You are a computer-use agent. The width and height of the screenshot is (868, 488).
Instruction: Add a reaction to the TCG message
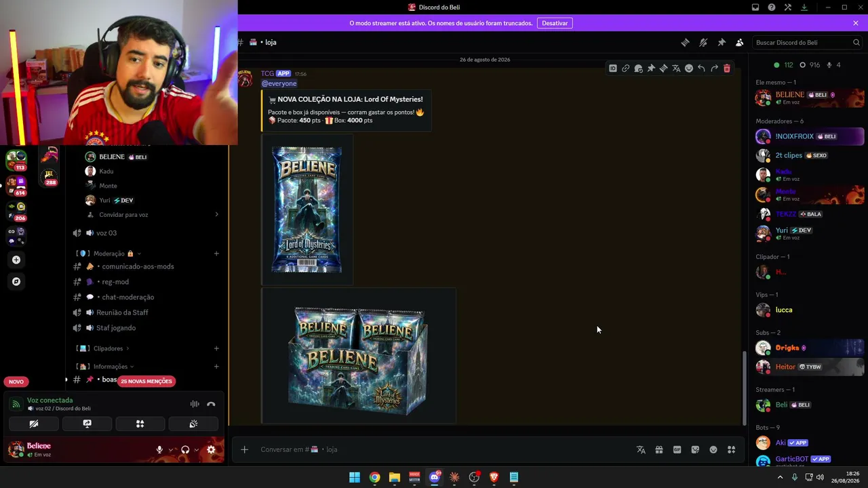click(689, 68)
